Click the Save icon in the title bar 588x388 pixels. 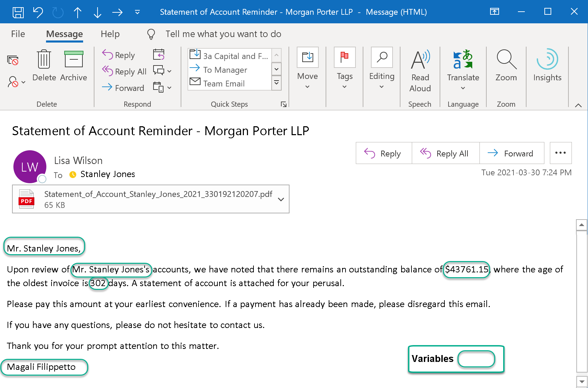[x=18, y=12]
